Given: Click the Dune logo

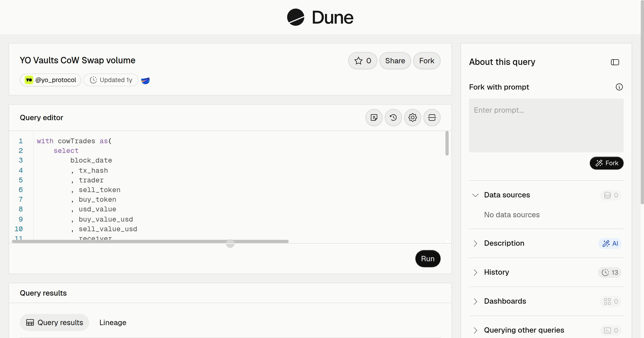Looking at the screenshot, I should 320,17.
